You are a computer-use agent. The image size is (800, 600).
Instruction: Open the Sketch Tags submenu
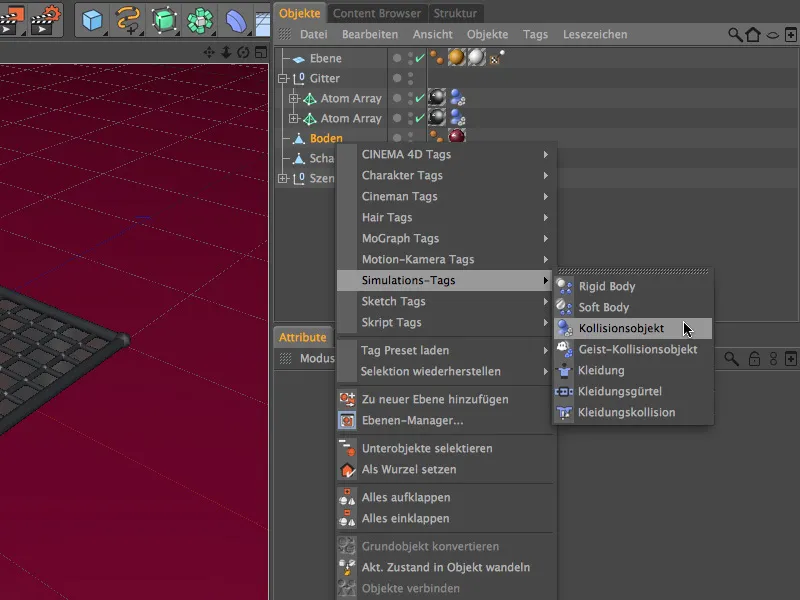(x=446, y=301)
